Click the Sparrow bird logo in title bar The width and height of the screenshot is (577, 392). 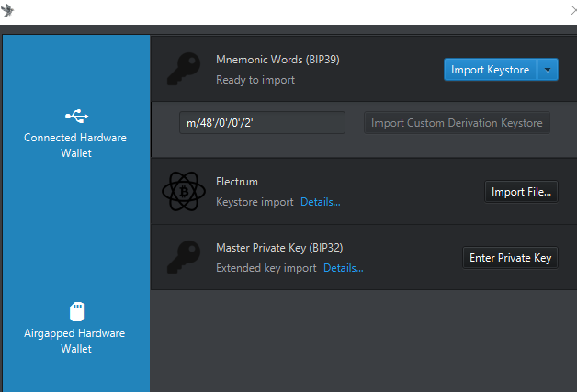click(x=7, y=10)
